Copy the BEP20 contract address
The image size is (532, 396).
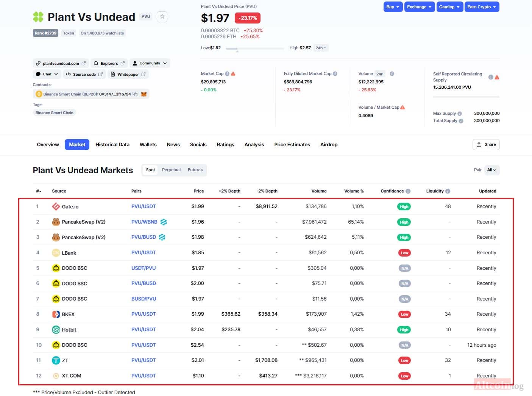[x=135, y=94]
